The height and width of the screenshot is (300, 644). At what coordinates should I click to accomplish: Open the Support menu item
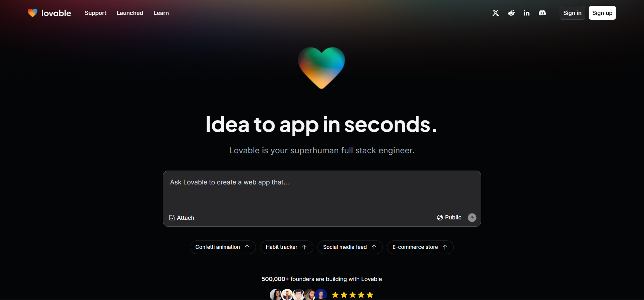[95, 13]
